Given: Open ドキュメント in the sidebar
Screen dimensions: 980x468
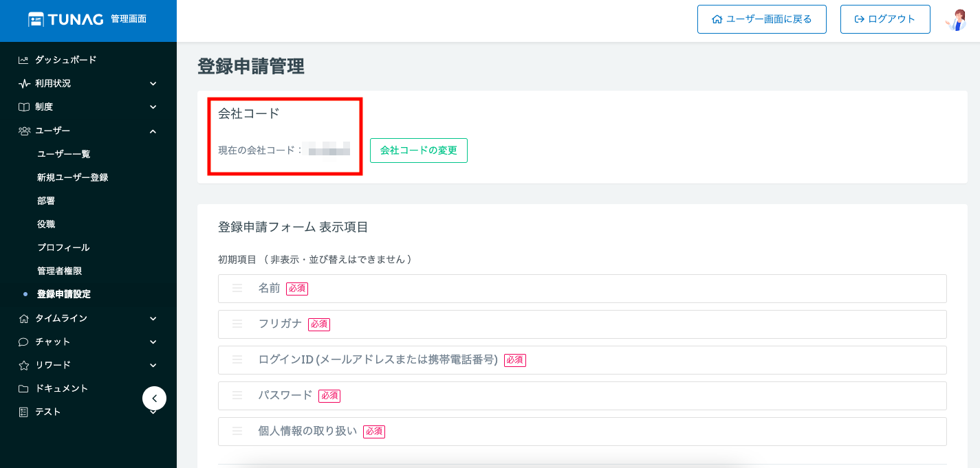Looking at the screenshot, I should pos(62,388).
